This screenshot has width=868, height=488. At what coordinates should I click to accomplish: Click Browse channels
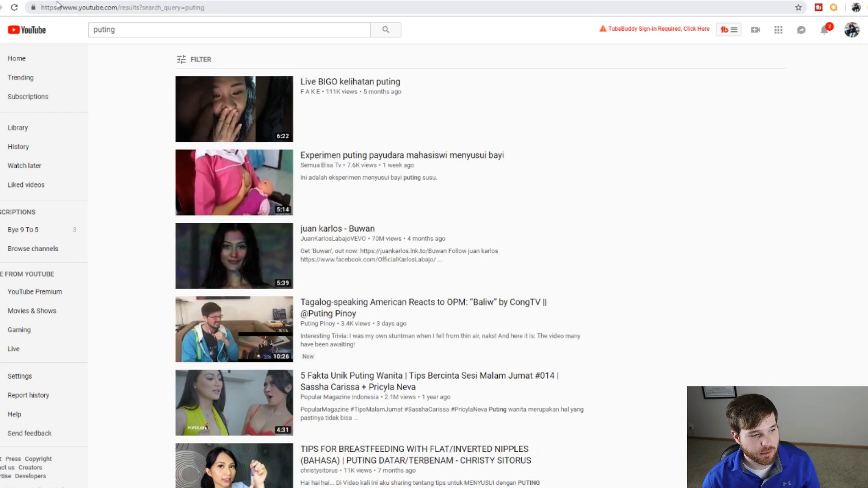pos(33,249)
